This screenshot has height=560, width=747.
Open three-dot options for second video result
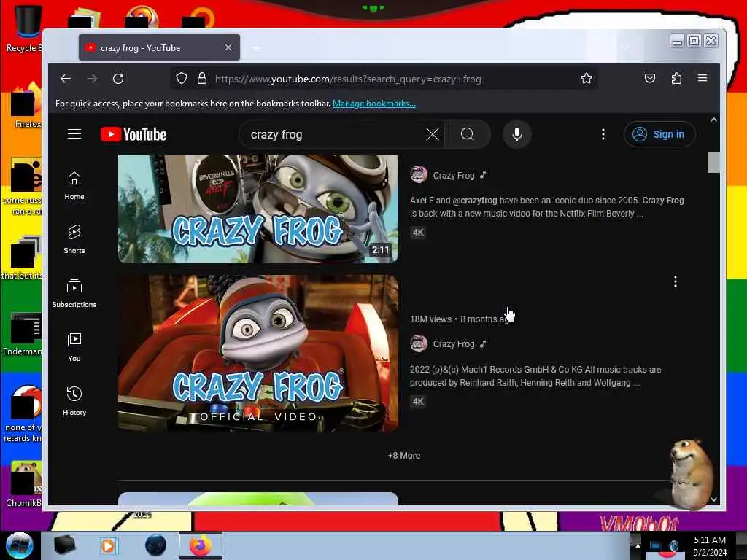click(675, 281)
